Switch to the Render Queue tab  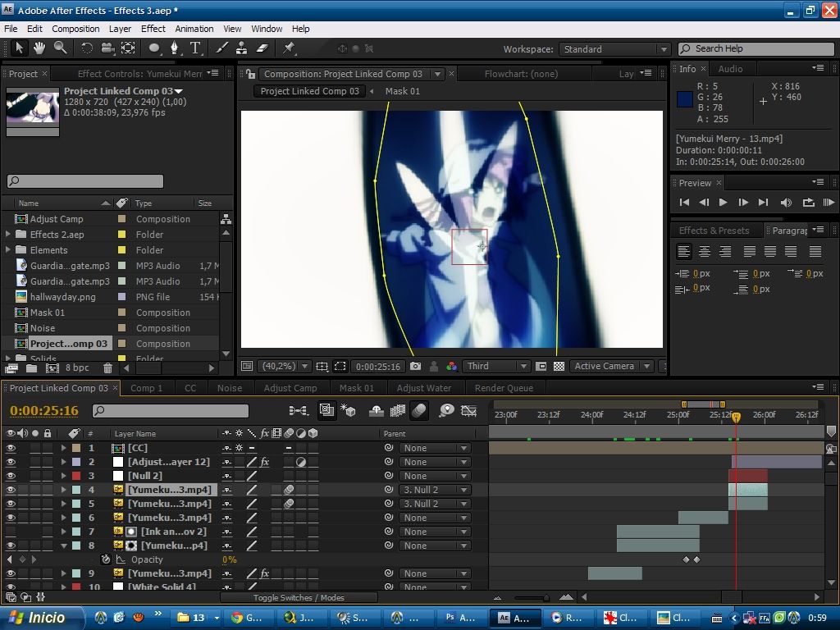504,388
